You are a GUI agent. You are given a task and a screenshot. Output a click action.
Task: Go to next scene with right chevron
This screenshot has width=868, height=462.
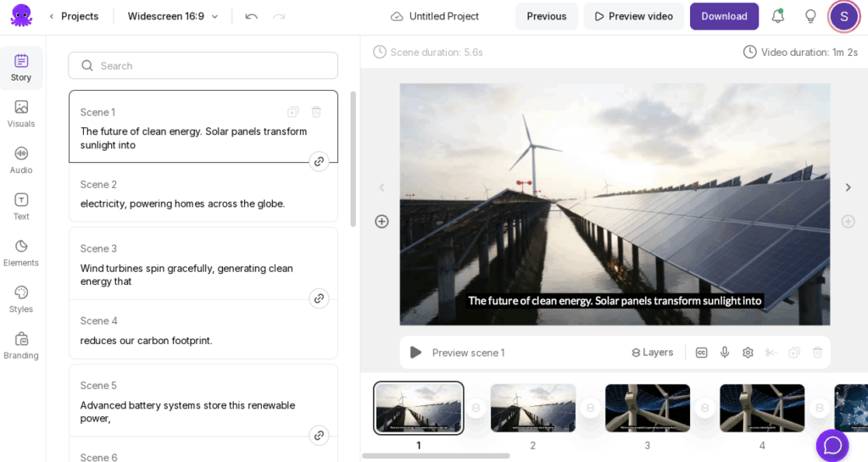(x=848, y=187)
